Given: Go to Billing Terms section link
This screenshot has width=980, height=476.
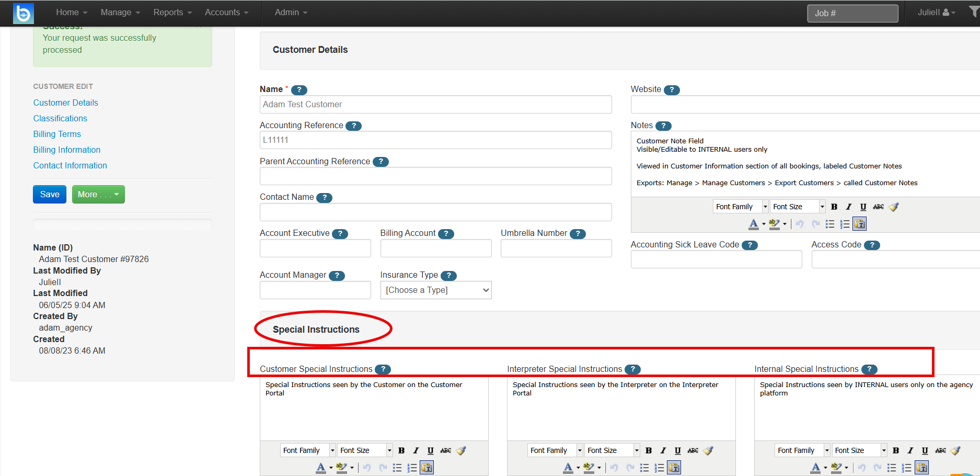Looking at the screenshot, I should click(57, 134).
